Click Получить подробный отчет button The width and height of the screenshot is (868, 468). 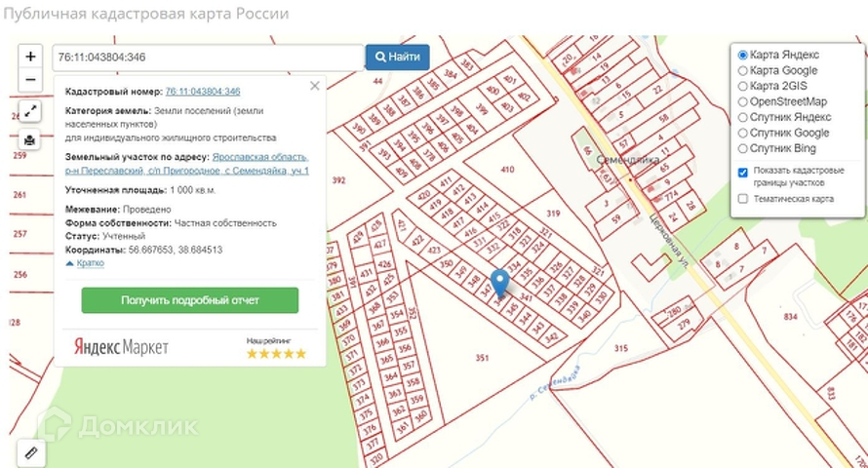(190, 300)
